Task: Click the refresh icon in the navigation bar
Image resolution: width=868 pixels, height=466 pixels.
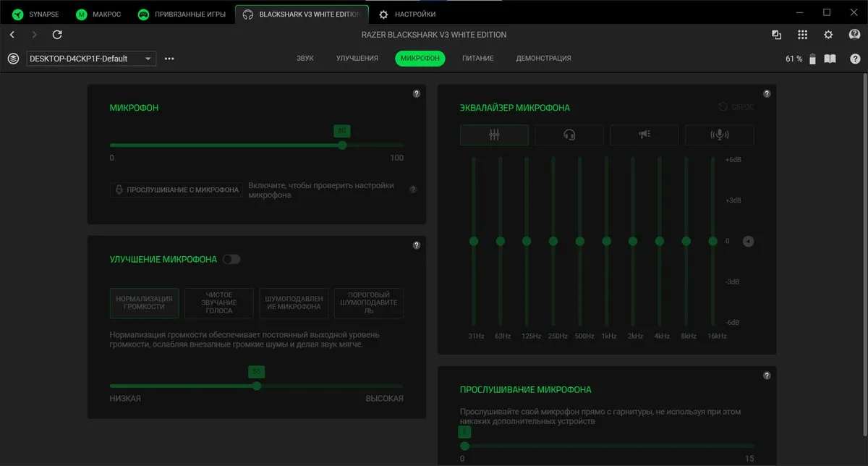Action: pos(58,35)
